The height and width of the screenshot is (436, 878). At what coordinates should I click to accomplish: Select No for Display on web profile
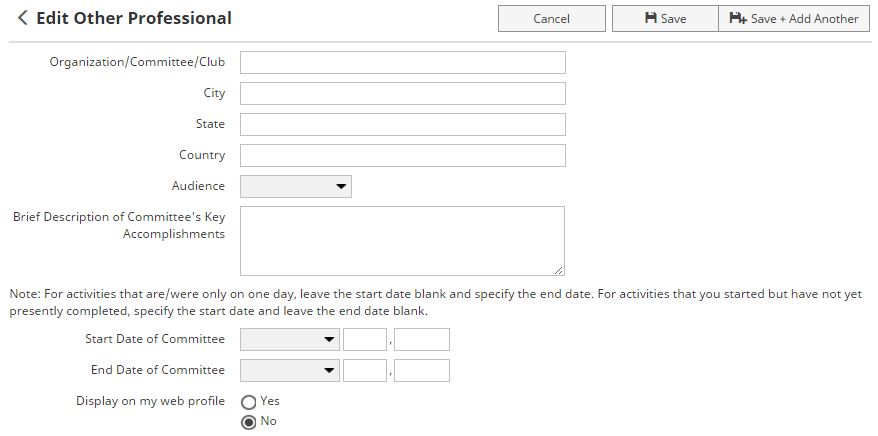click(249, 422)
